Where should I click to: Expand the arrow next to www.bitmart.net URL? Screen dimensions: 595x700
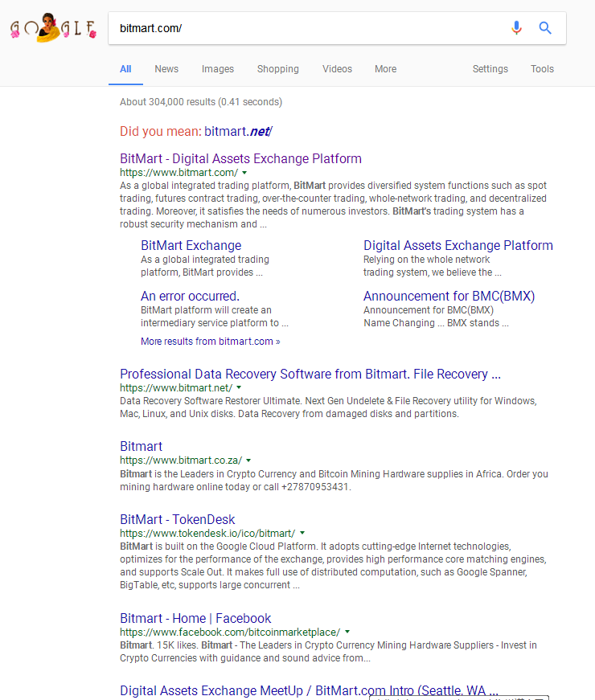click(239, 388)
